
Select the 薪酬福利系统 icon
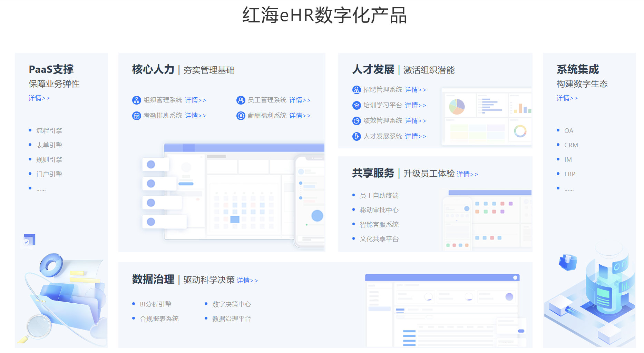pyautogui.click(x=241, y=115)
